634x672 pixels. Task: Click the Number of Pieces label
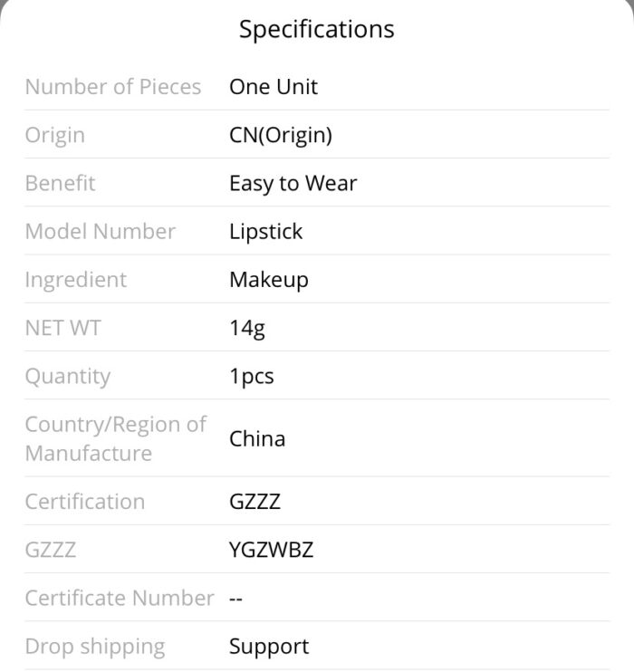click(x=113, y=87)
